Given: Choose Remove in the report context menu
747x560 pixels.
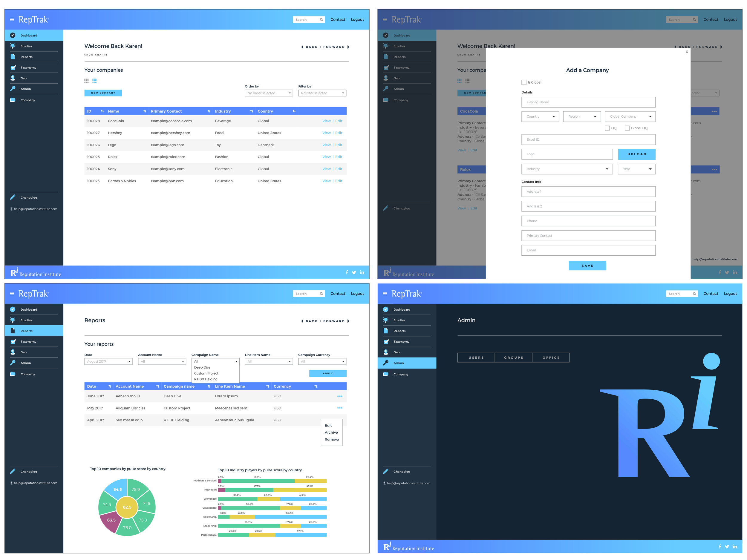Looking at the screenshot, I should tap(332, 440).
